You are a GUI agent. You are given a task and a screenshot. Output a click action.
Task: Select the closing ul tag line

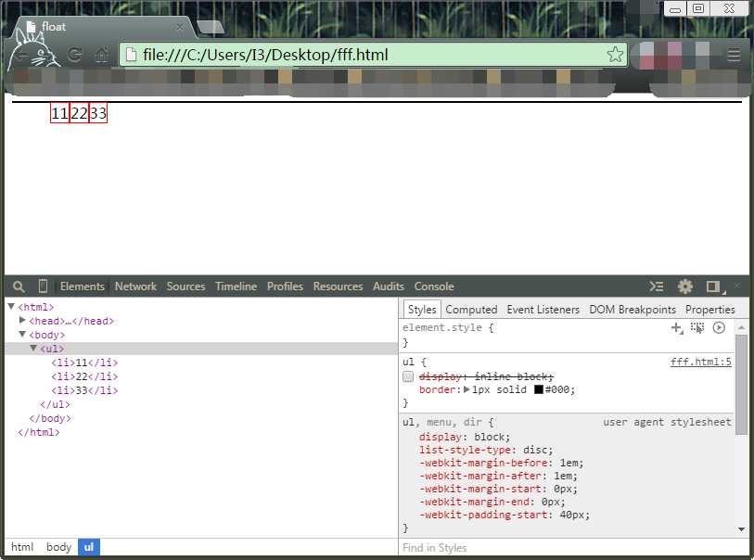tap(55, 404)
